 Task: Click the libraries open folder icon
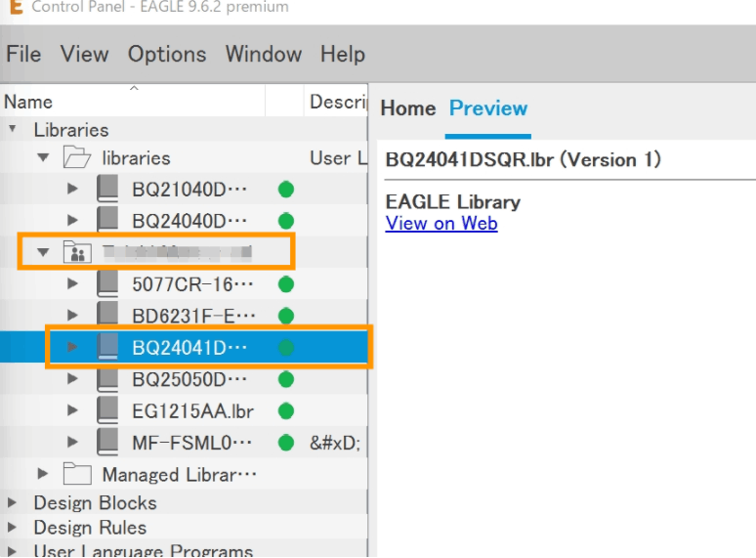click(x=76, y=157)
